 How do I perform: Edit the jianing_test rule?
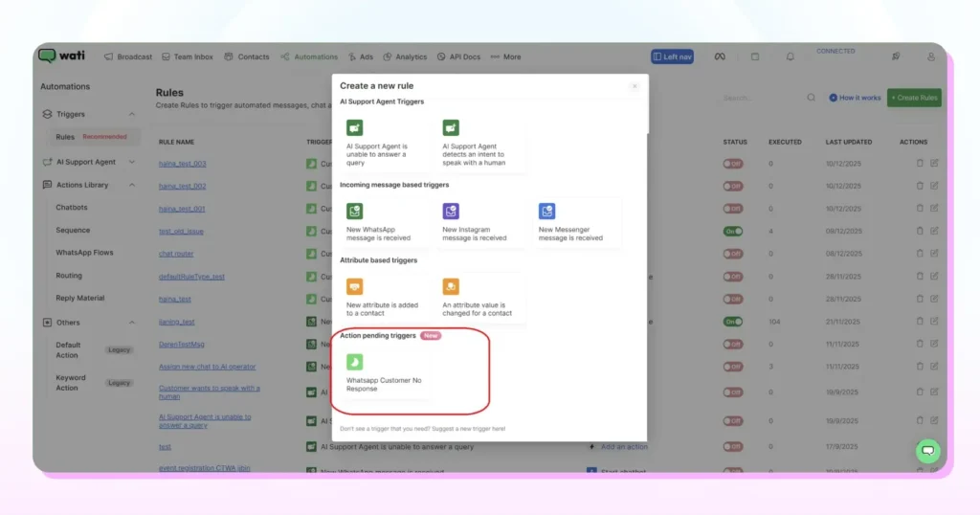(x=934, y=322)
